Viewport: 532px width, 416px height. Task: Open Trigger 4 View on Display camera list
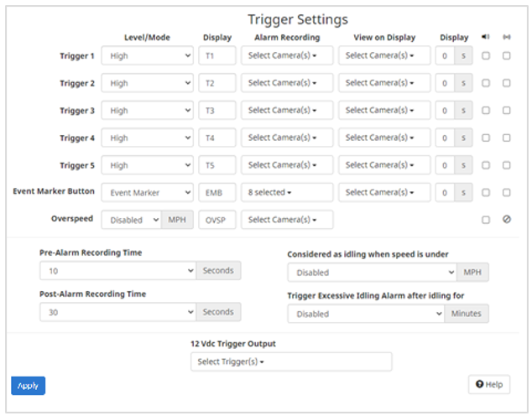pyautogui.click(x=383, y=138)
